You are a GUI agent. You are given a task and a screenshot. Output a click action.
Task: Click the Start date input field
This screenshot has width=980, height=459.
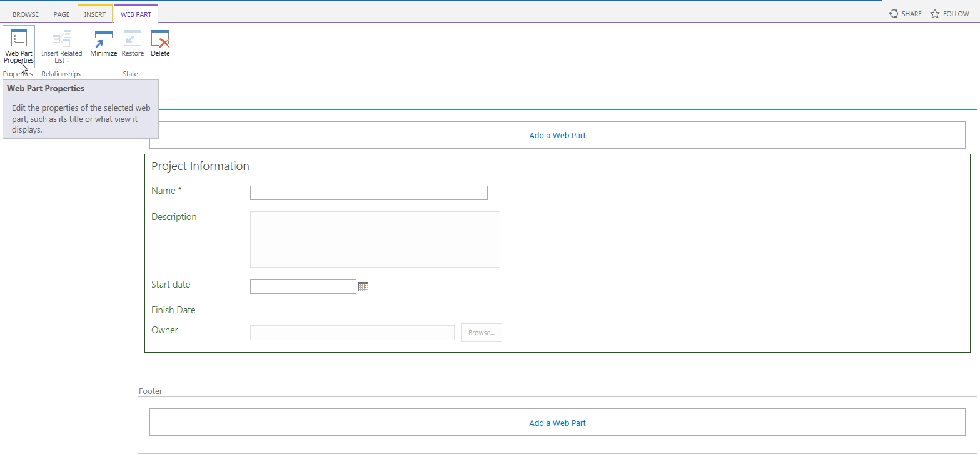[x=303, y=286]
